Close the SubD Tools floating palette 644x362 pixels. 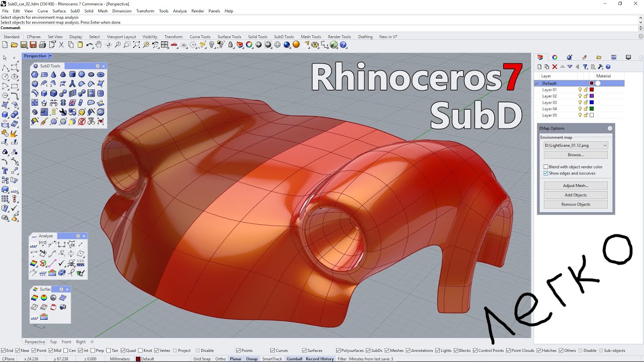pos(104,66)
